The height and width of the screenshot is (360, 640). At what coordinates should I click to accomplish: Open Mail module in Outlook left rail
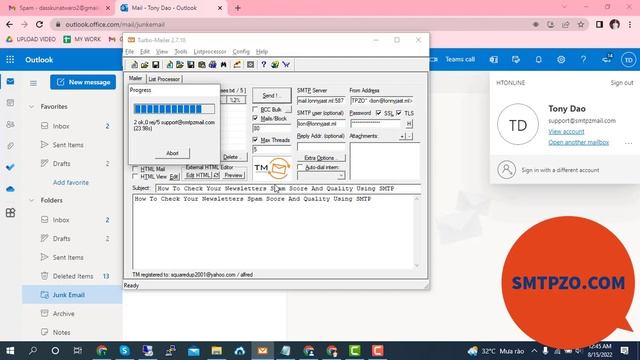10,82
